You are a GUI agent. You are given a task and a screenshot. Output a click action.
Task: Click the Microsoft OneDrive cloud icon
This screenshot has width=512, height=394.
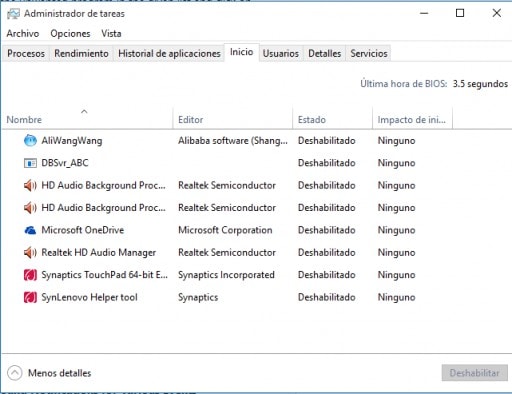30,230
